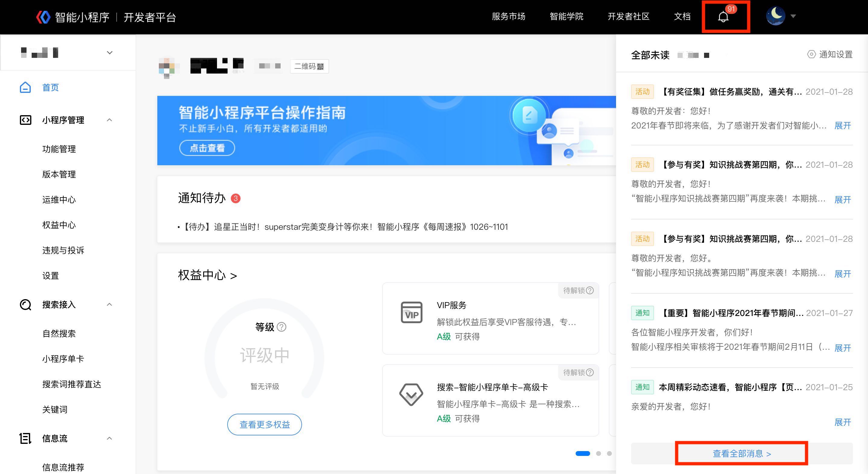Click the 二维码 QR code button
This screenshot has width=868, height=474.
(x=309, y=66)
